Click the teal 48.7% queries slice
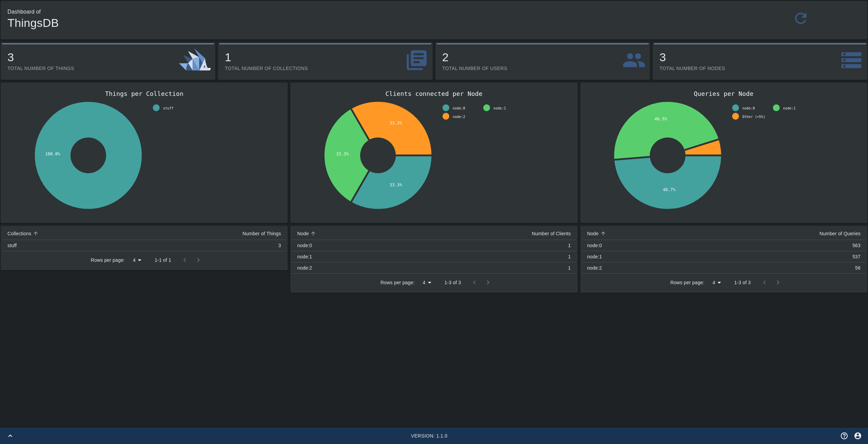The image size is (868, 444). 669,190
